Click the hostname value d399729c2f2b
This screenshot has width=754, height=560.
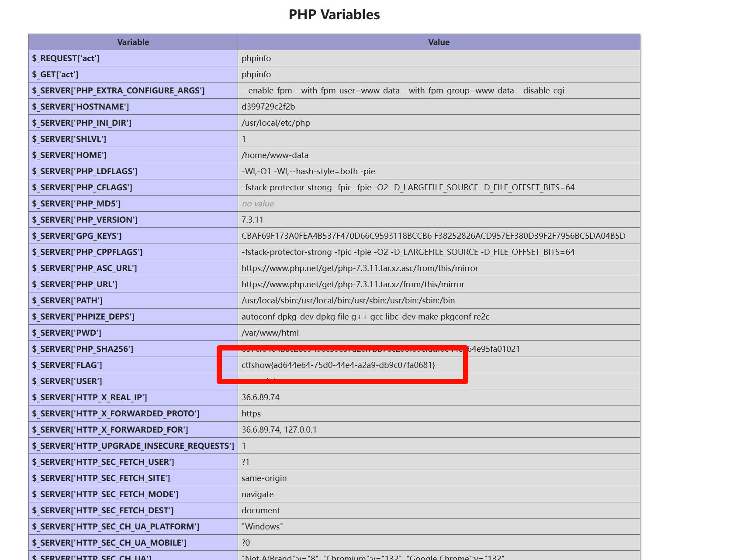pyautogui.click(x=268, y=107)
